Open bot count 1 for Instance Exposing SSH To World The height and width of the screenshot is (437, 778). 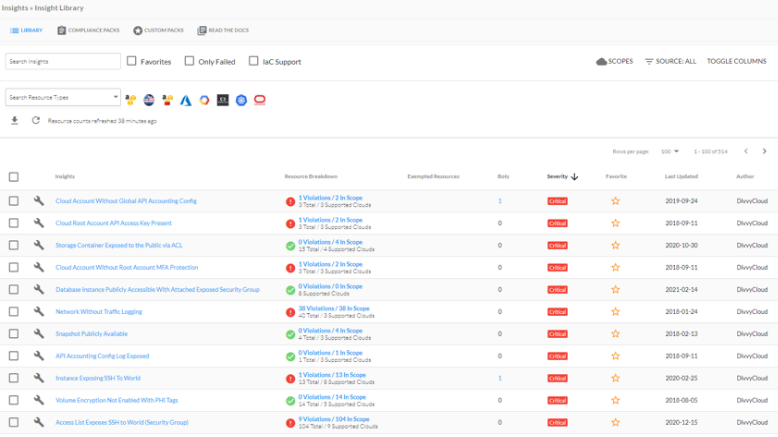tap(500, 378)
